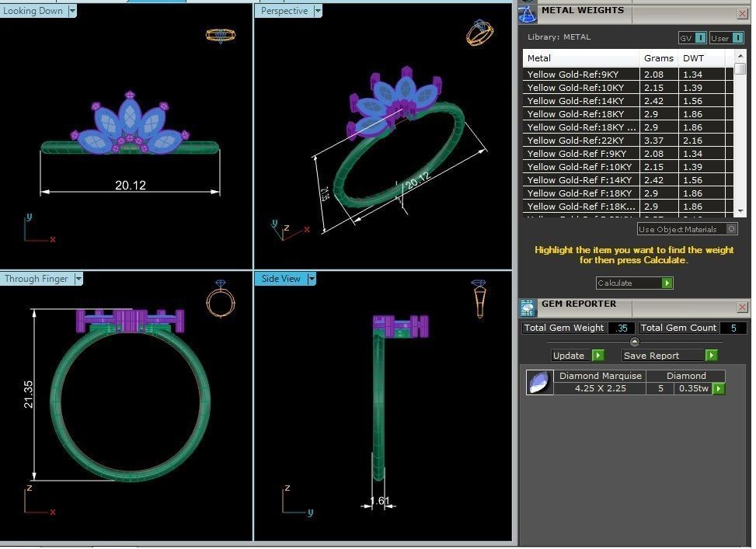Click the Metal Weights panel icon
Screen dimensions: 756x549
tap(528, 13)
